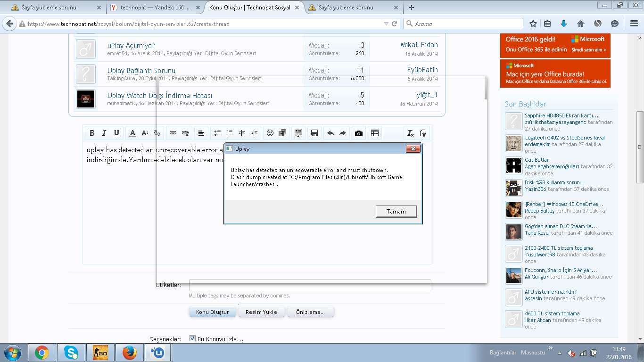This screenshot has height=362, width=644.
Task: Open the Uplay Watch Dogs İndirme Hatası thread
Action: pyautogui.click(x=160, y=96)
